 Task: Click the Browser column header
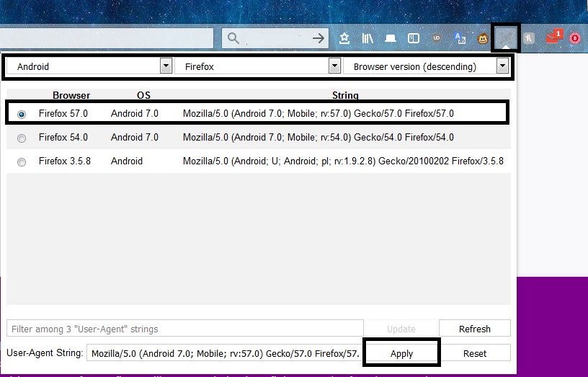pyautogui.click(x=71, y=95)
